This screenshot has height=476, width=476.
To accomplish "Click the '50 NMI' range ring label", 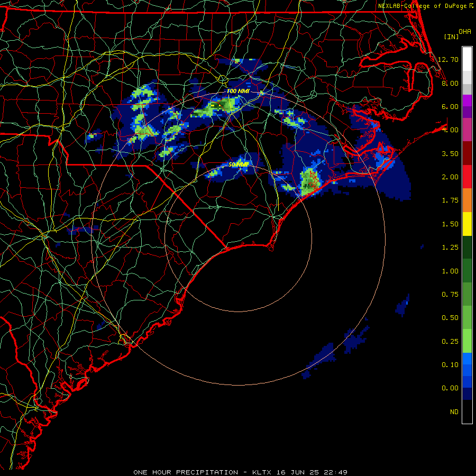I will point(239,164).
